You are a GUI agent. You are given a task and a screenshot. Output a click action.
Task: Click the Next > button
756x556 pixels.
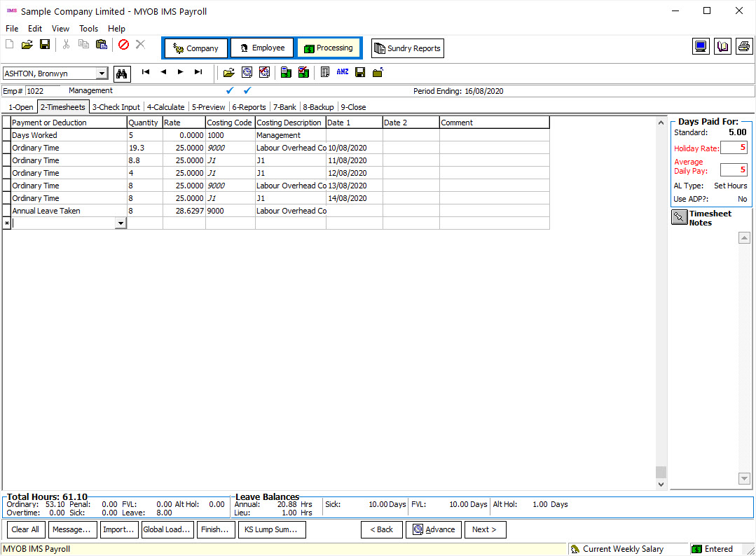tap(484, 529)
